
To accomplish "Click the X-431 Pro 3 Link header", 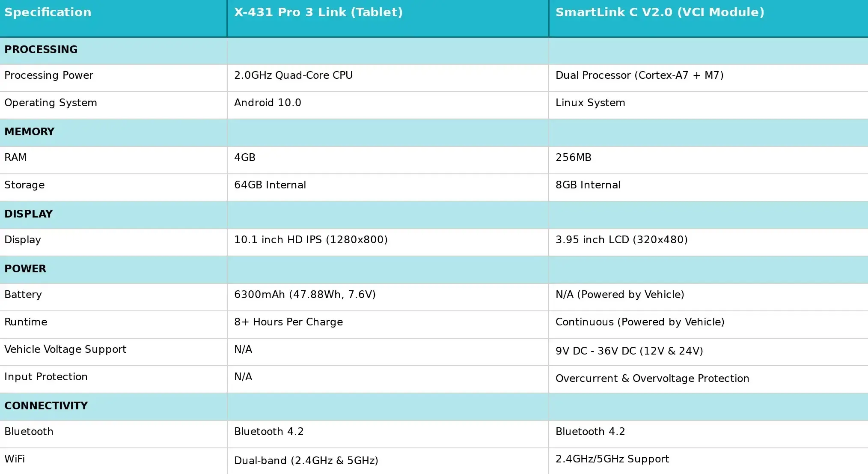I will 318,12.
